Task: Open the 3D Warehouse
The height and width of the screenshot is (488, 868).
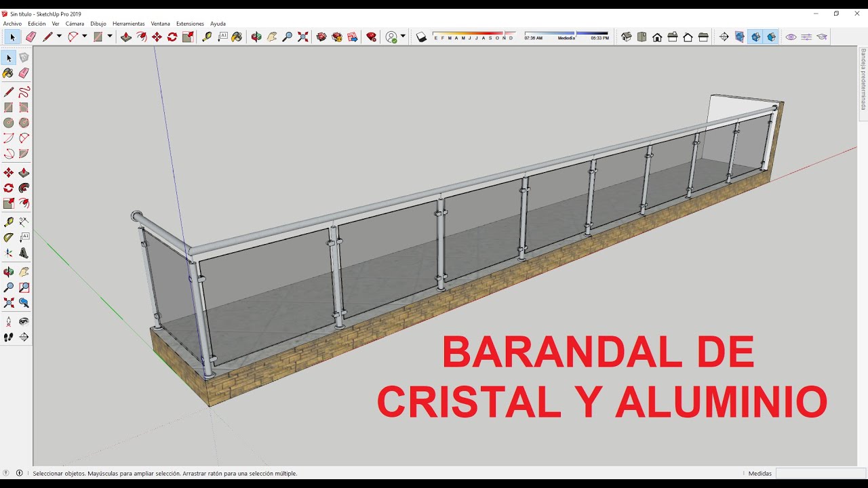Action: (321, 37)
